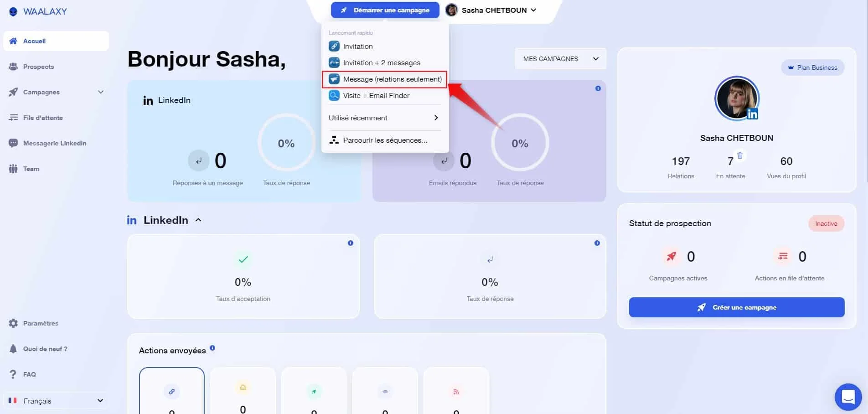Click the Emails répondus label
868x414 pixels.
(x=453, y=183)
